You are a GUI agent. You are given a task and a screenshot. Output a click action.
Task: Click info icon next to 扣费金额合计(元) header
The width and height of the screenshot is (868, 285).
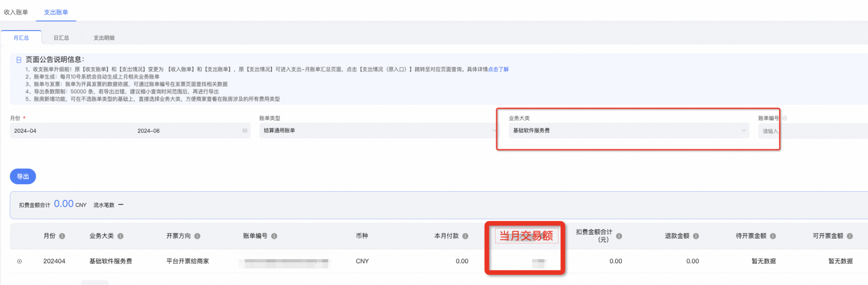[619, 236]
